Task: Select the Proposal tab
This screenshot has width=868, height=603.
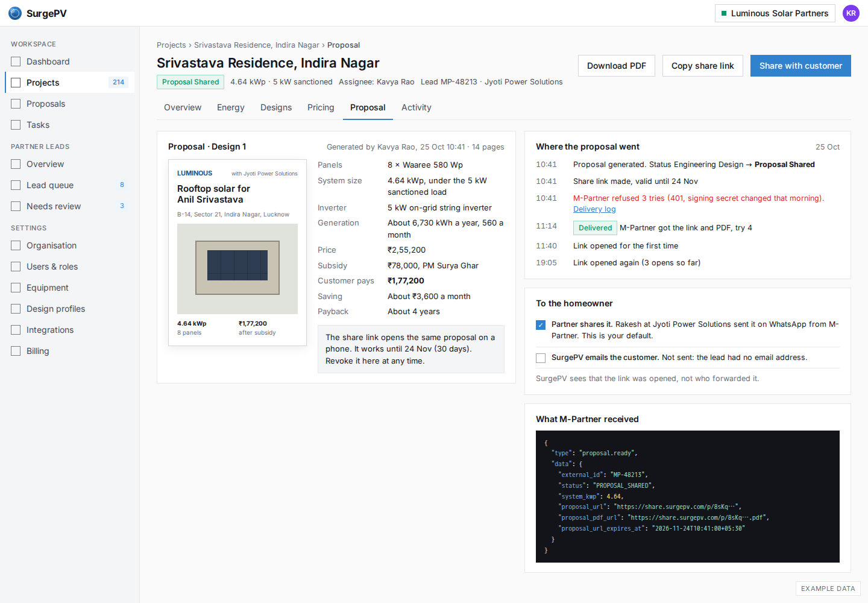Action: [368, 107]
